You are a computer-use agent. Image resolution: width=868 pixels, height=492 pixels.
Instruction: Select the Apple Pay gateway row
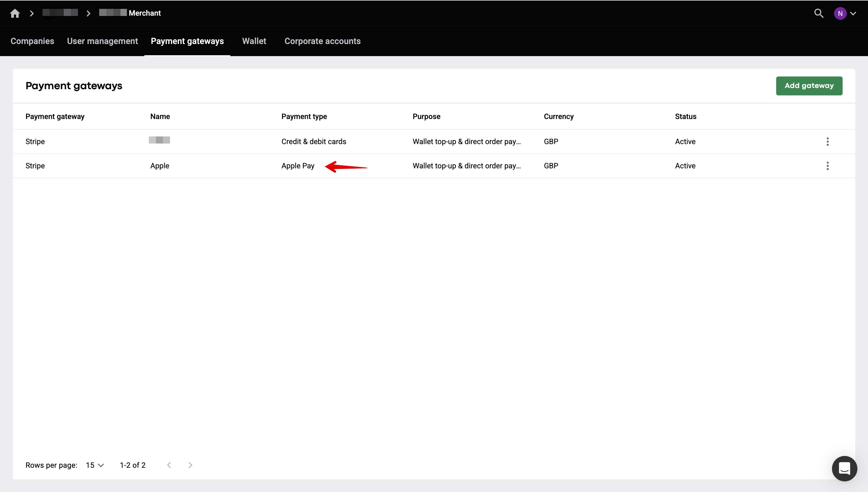tap(298, 166)
